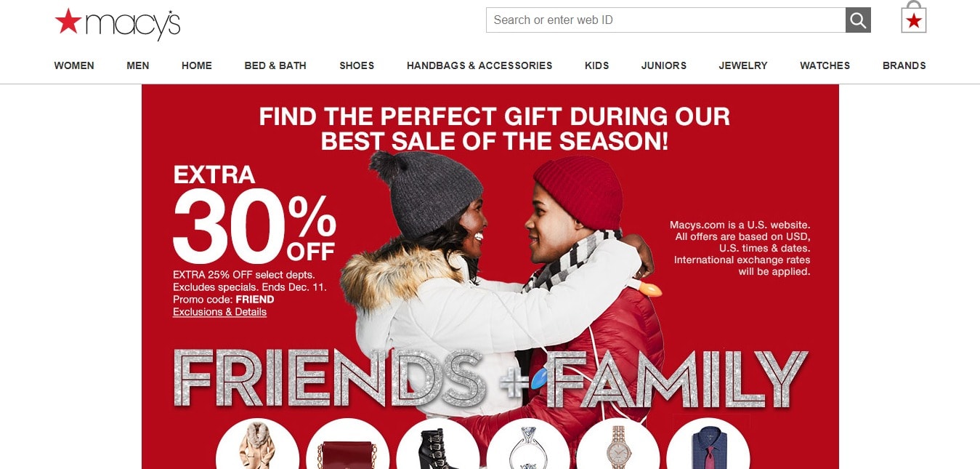Select the fur-trim coat circle thumbnail
This screenshot has width=980, height=469.
point(258,444)
